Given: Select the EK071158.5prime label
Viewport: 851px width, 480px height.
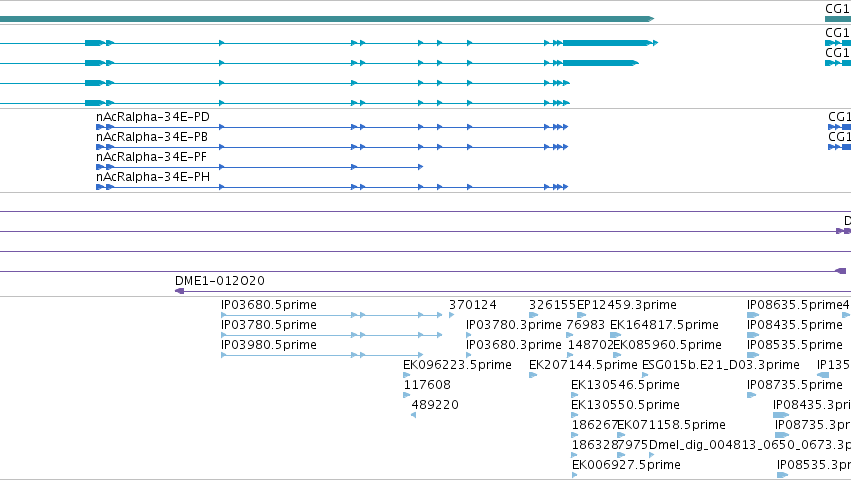Looking at the screenshot, I should [x=671, y=425].
